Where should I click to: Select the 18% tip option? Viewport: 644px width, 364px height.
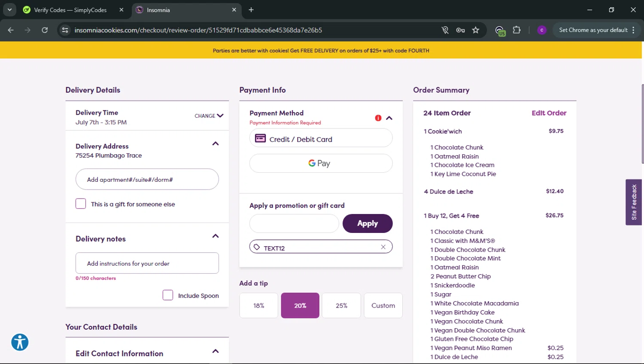coord(259,306)
